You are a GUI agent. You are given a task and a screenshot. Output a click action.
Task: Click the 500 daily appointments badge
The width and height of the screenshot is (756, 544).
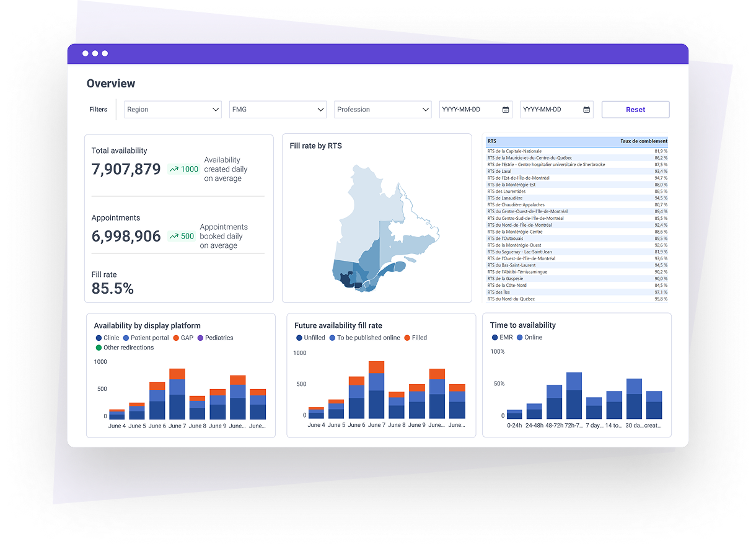(x=181, y=236)
